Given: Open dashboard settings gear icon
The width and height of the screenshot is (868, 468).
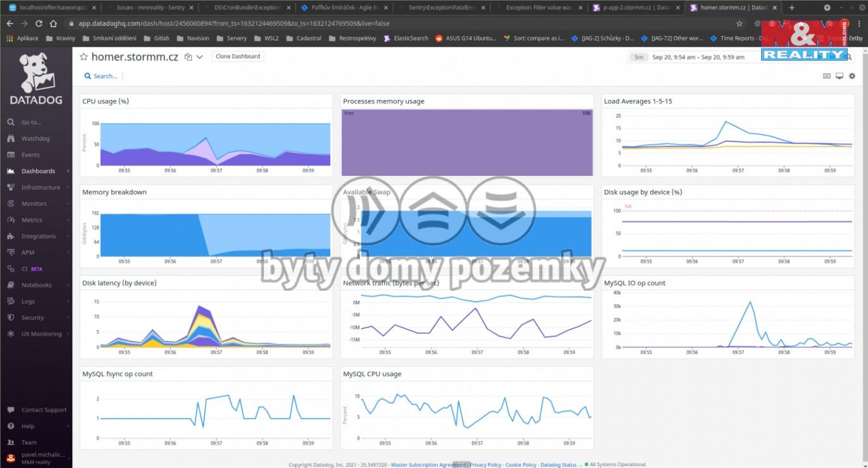Looking at the screenshot, I should (852, 76).
